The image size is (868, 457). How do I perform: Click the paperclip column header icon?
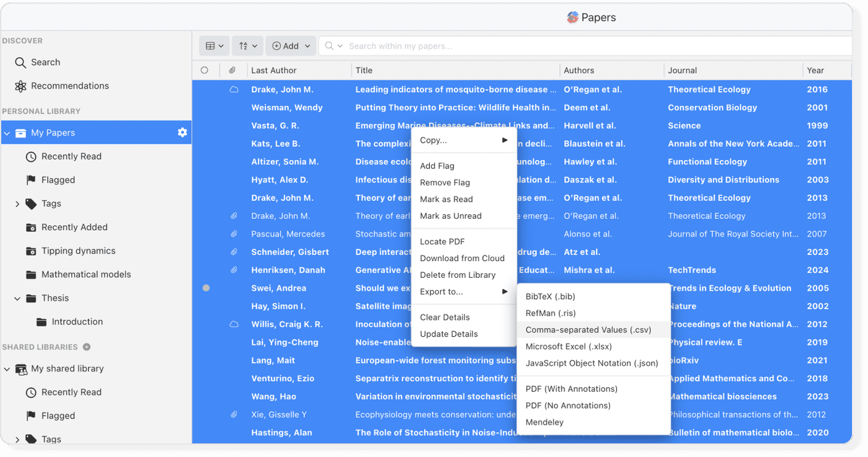(233, 70)
